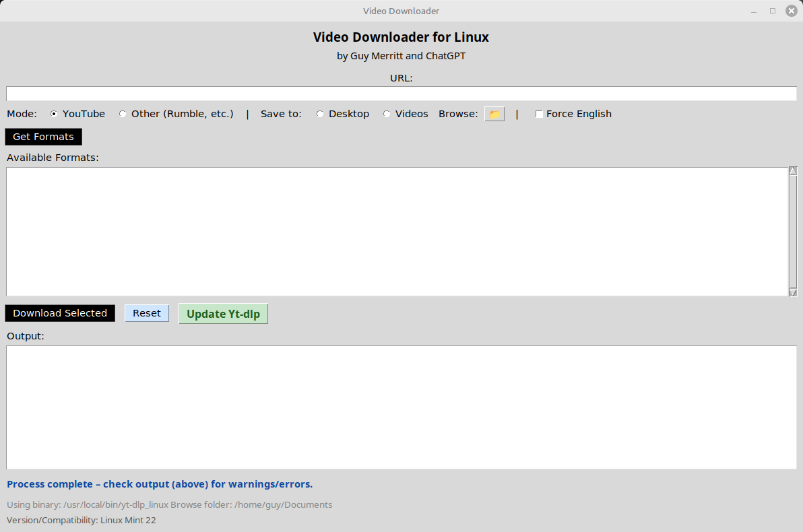Click the 'Mode:' label
Image resolution: width=803 pixels, height=532 pixels.
coord(22,114)
